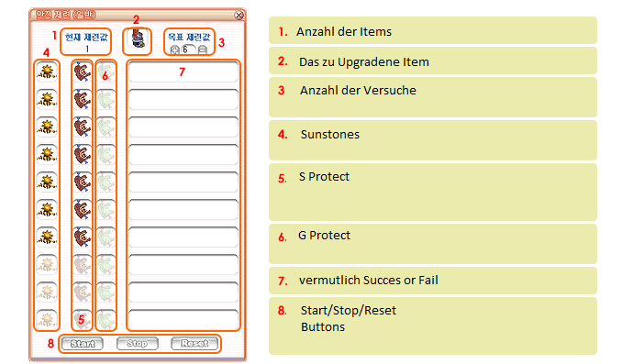
Task: Increase target value with plus button
Action: tap(174, 50)
